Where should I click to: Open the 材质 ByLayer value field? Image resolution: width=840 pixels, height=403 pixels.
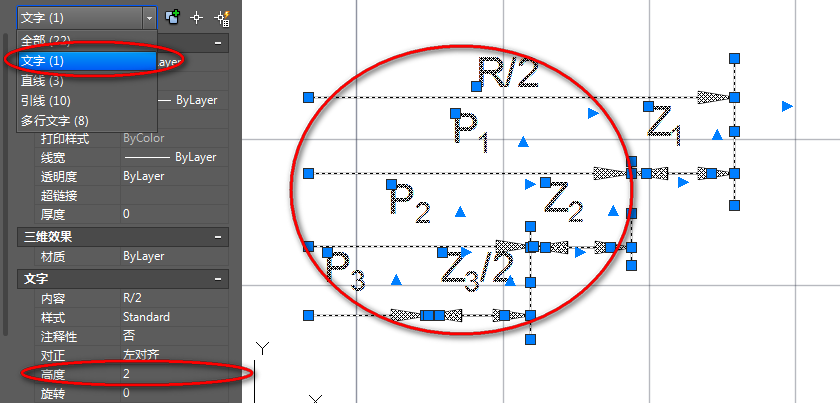[x=175, y=256]
